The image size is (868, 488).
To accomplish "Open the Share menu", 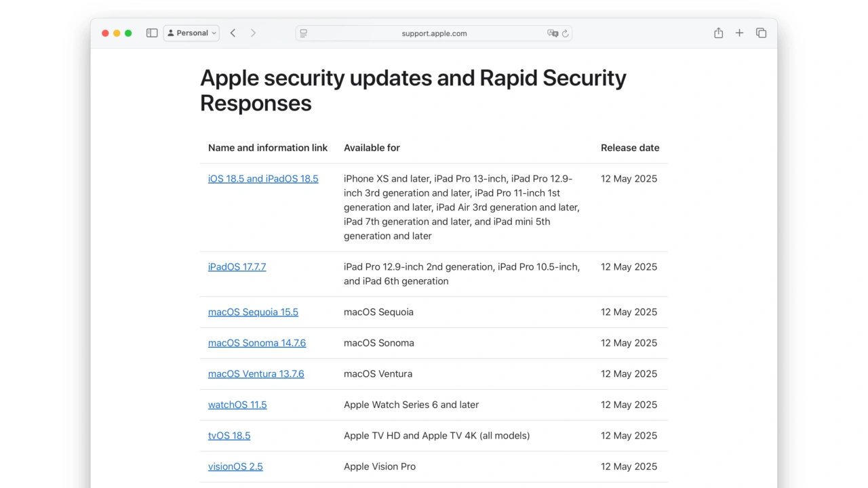I will pyautogui.click(x=718, y=33).
